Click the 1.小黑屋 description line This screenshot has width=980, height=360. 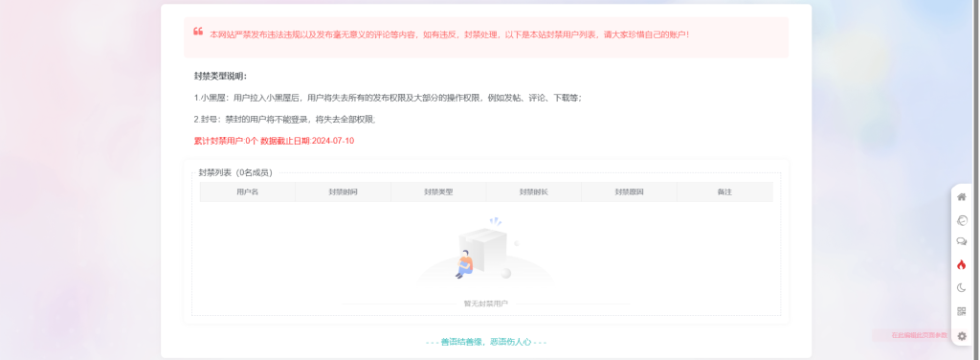tap(389, 98)
